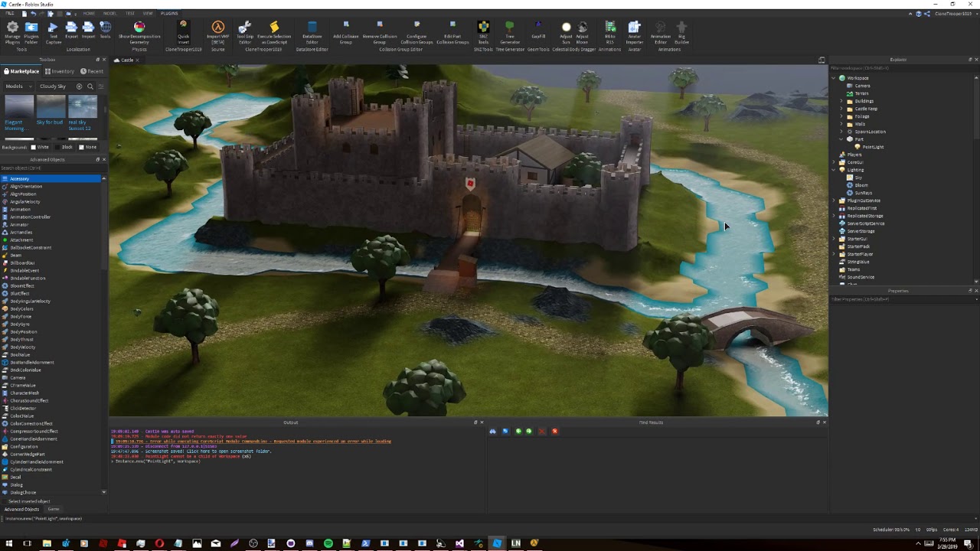The height and width of the screenshot is (551, 980).
Task: Expand the Foliage folder
Action: pyautogui.click(x=841, y=116)
